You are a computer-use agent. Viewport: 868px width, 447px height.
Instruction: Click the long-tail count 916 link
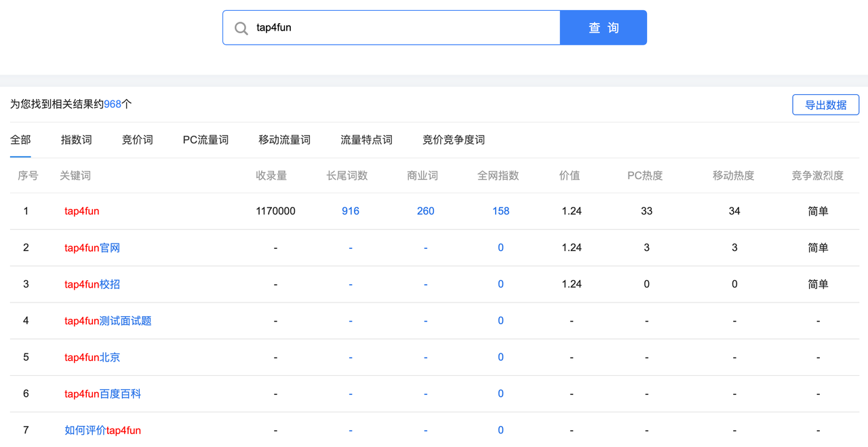click(x=351, y=211)
